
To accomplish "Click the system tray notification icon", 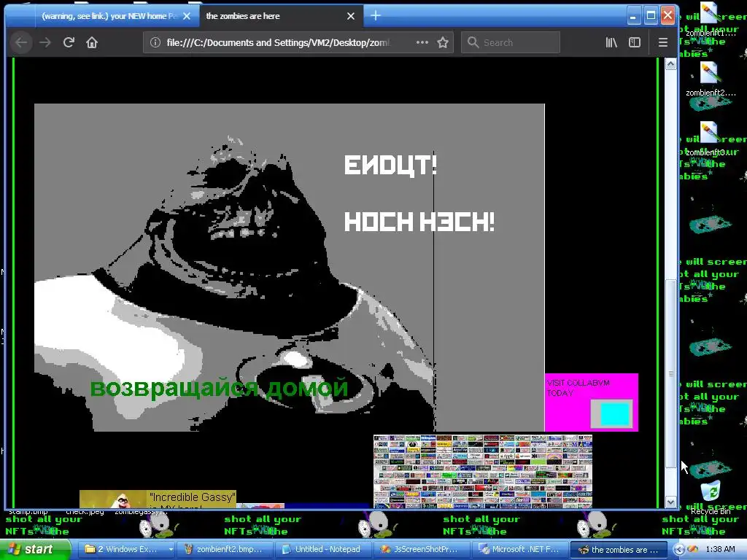I will click(693, 550).
